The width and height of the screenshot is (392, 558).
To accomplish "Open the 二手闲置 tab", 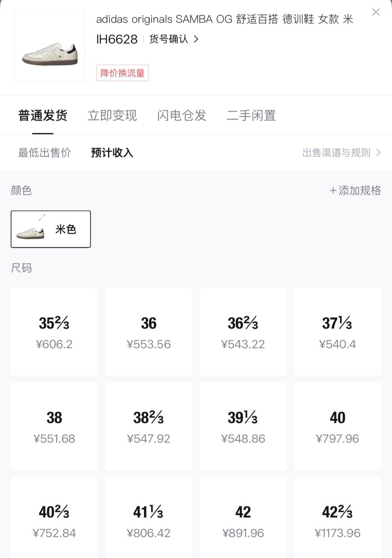I will [251, 115].
